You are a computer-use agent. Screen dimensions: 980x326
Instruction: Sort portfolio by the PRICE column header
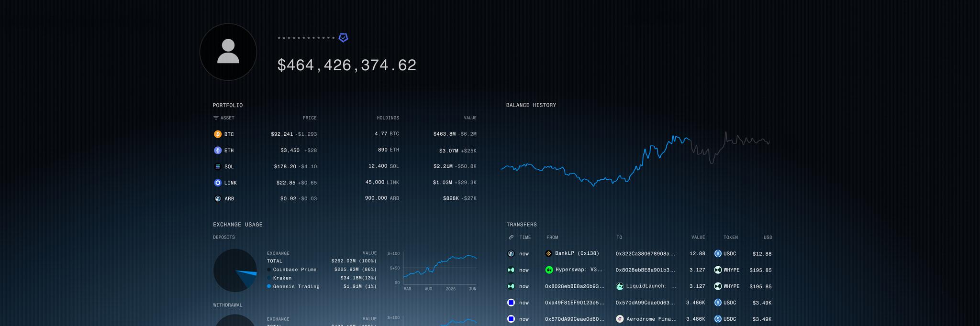(x=310, y=118)
